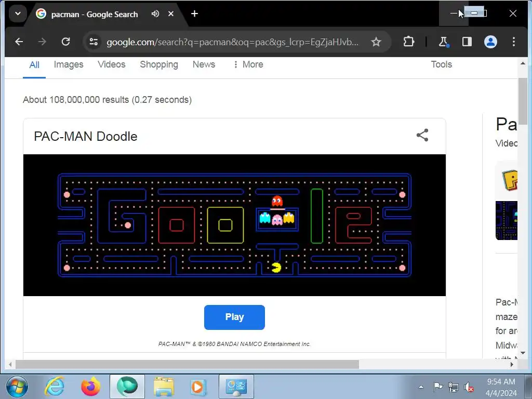
Task: Share the PAC-MAN Doodle
Action: 422,135
